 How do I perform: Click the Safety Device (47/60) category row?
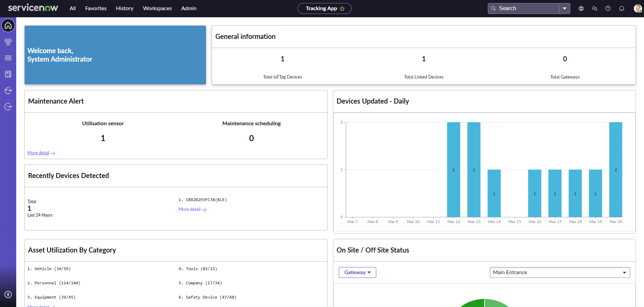click(x=208, y=297)
